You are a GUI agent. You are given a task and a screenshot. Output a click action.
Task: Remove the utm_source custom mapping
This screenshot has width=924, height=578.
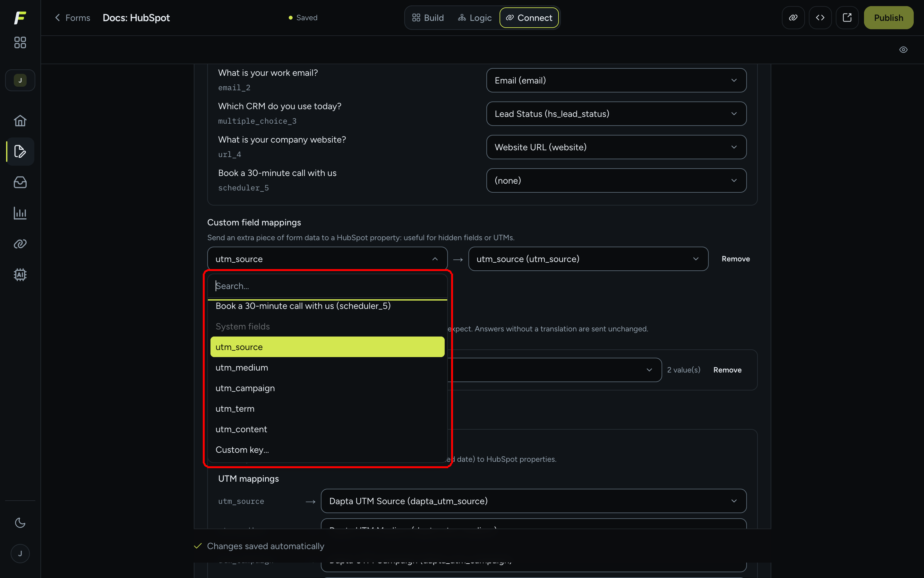pyautogui.click(x=735, y=259)
